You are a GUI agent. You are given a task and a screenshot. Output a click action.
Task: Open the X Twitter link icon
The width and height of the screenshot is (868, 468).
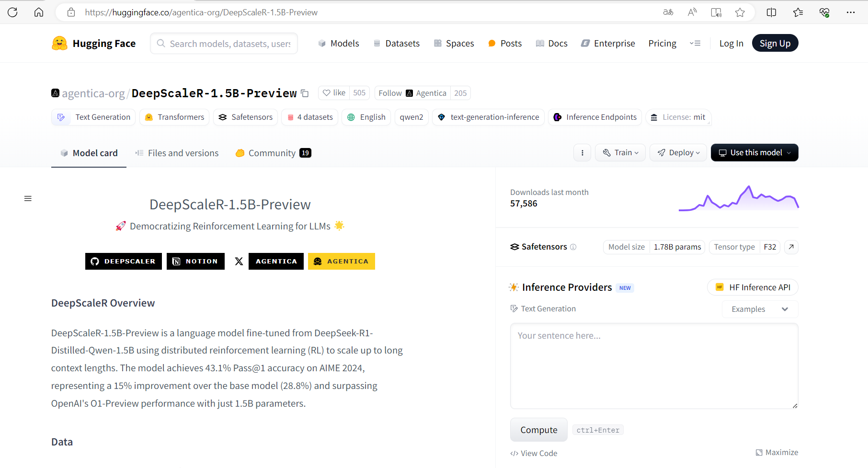tap(239, 261)
